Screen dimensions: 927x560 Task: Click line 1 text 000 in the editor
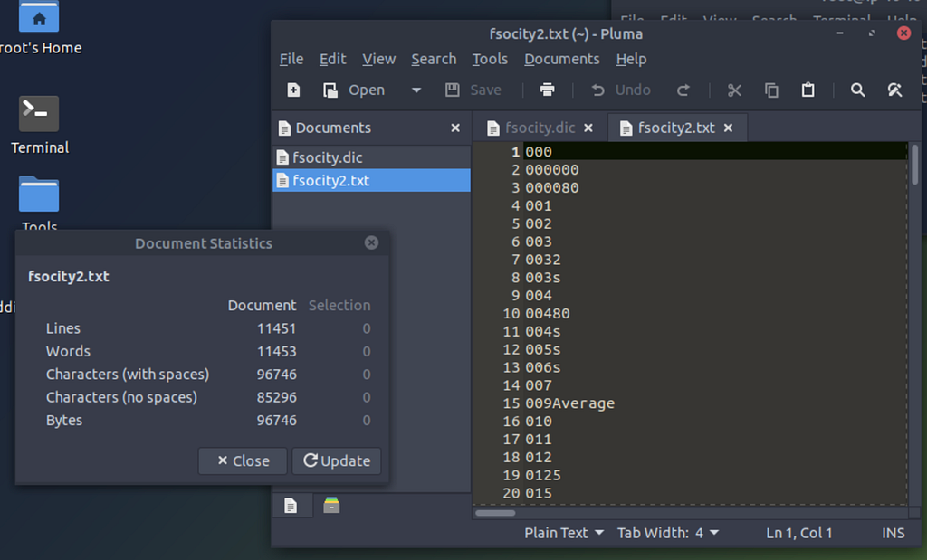click(x=539, y=152)
